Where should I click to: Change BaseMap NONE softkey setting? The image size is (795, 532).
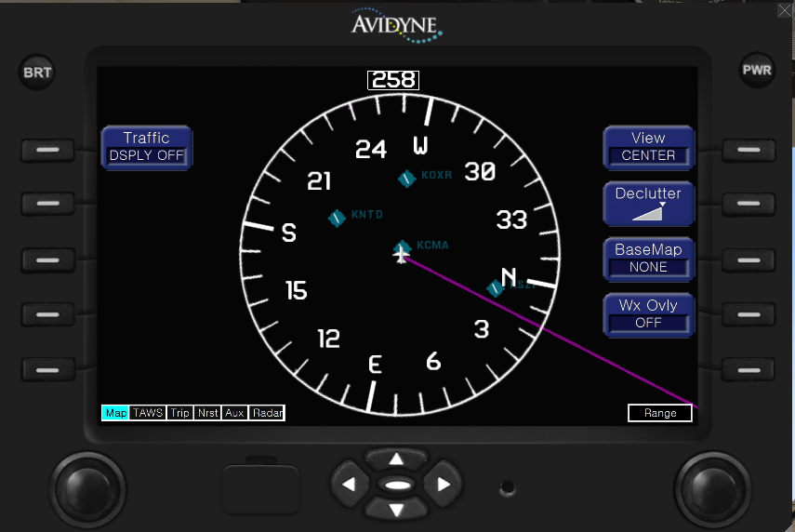[x=648, y=259]
